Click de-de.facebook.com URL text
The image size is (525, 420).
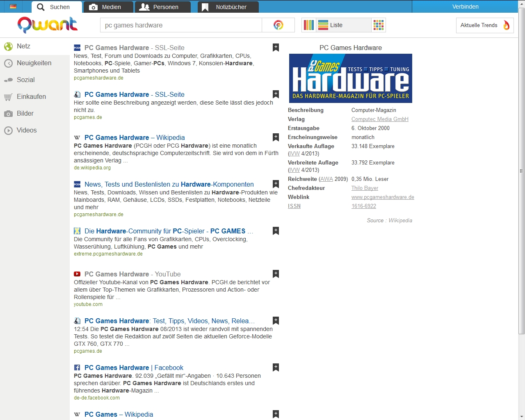pos(97,398)
